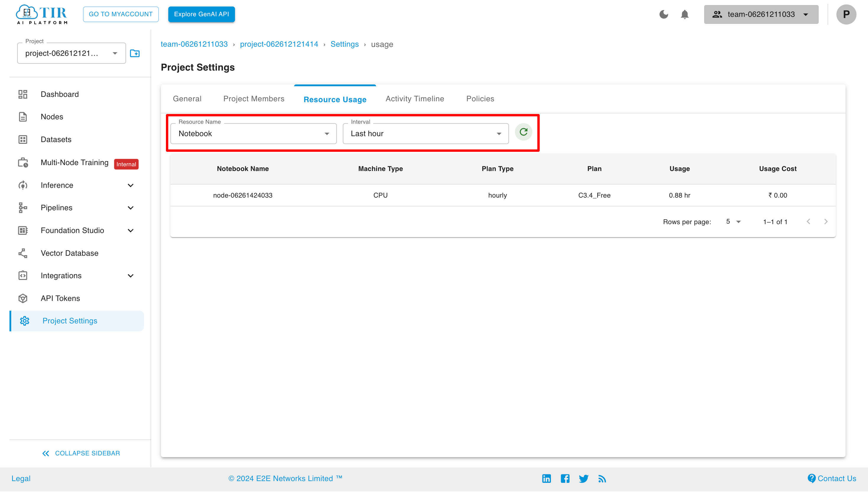Screen dimensions: 868x492
Task: Switch to the General settings tab
Action: [187, 98]
